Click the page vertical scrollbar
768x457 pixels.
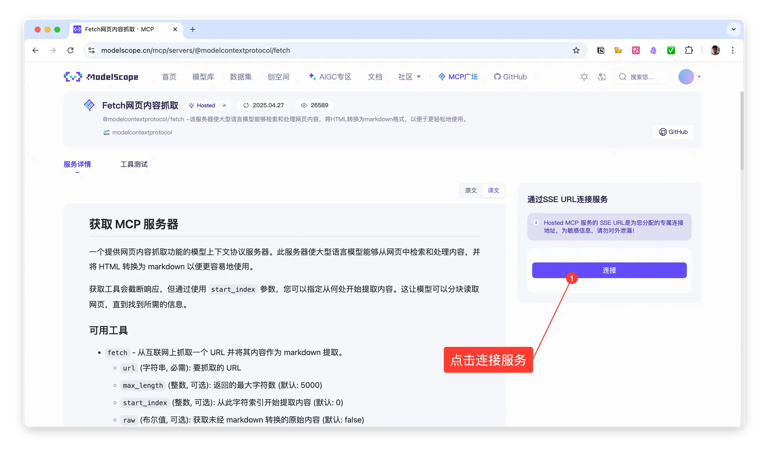pos(742,131)
